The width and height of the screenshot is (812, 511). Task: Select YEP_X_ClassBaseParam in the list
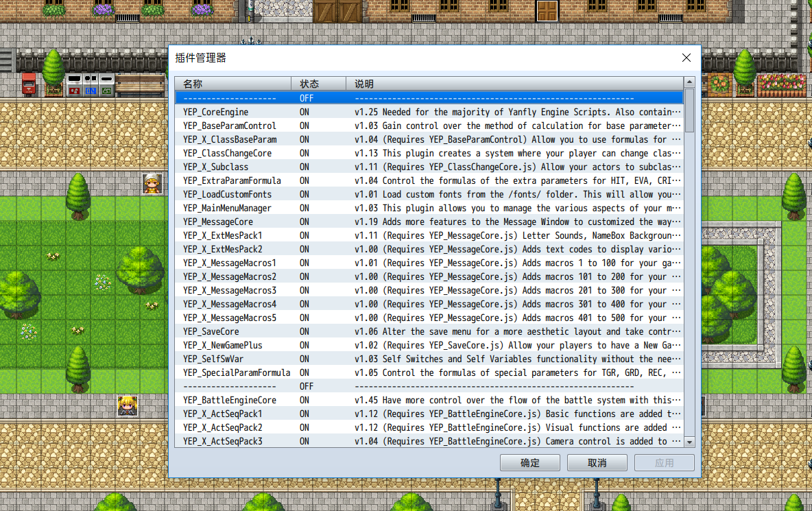[x=429, y=139]
